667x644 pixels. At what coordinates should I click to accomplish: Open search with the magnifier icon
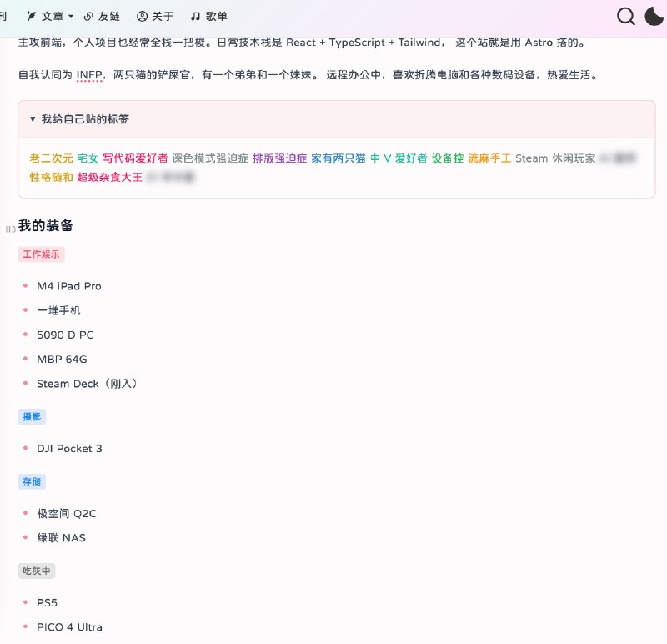[625, 16]
